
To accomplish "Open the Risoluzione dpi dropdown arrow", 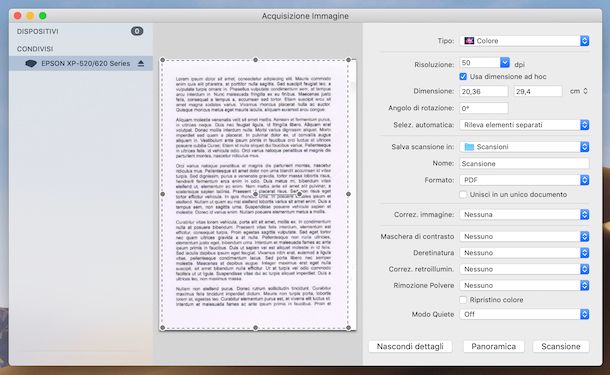I will (505, 62).
